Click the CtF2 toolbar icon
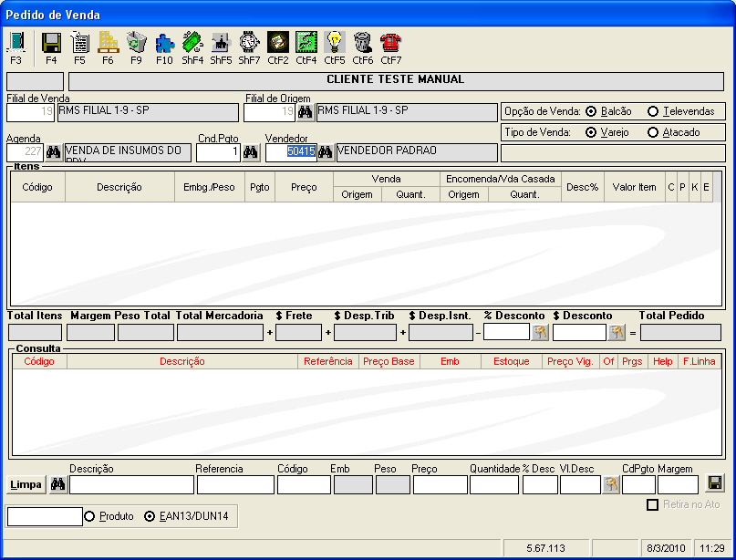736x560 pixels. (278, 43)
